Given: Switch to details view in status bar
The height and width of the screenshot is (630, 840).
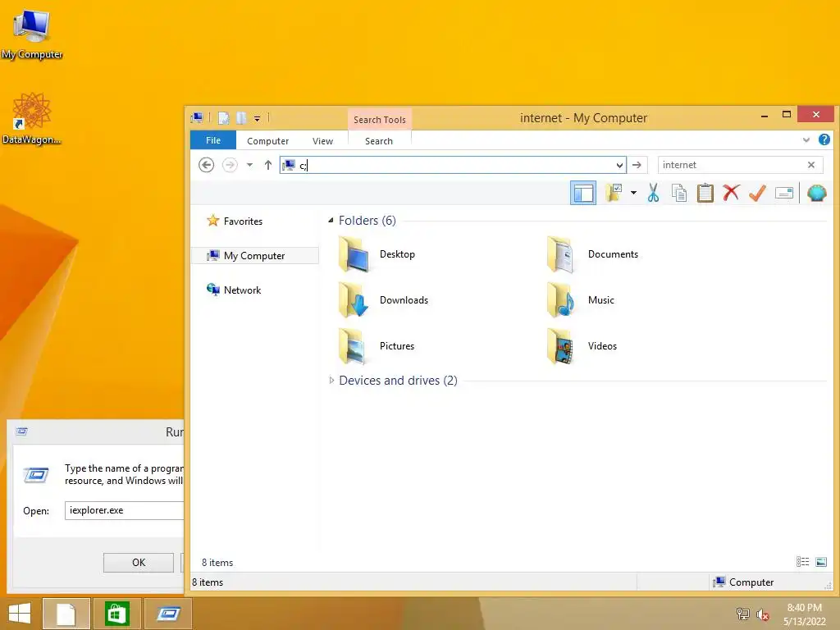Looking at the screenshot, I should pyautogui.click(x=802, y=561).
